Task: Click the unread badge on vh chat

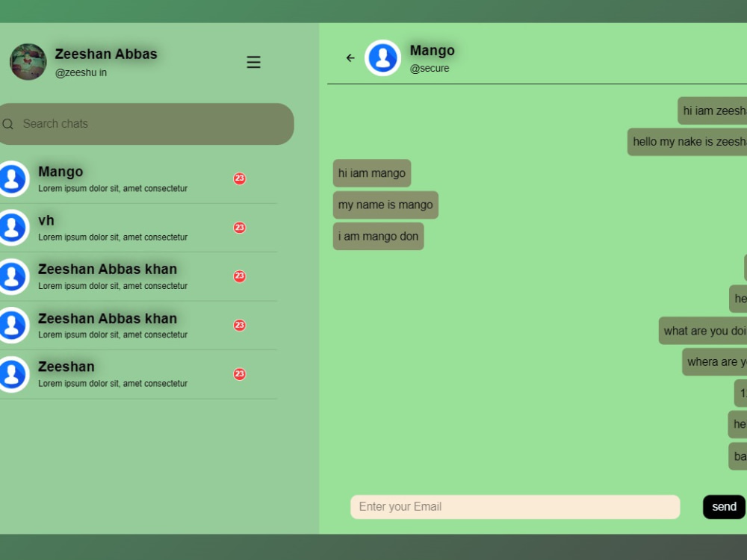Action: pos(239,228)
